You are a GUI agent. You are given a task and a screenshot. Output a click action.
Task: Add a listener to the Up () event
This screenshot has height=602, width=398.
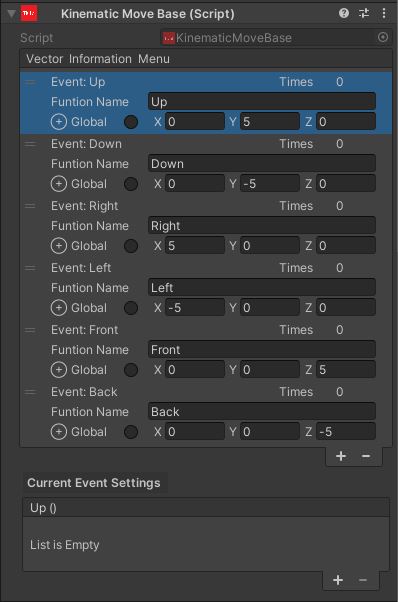pyautogui.click(x=338, y=580)
